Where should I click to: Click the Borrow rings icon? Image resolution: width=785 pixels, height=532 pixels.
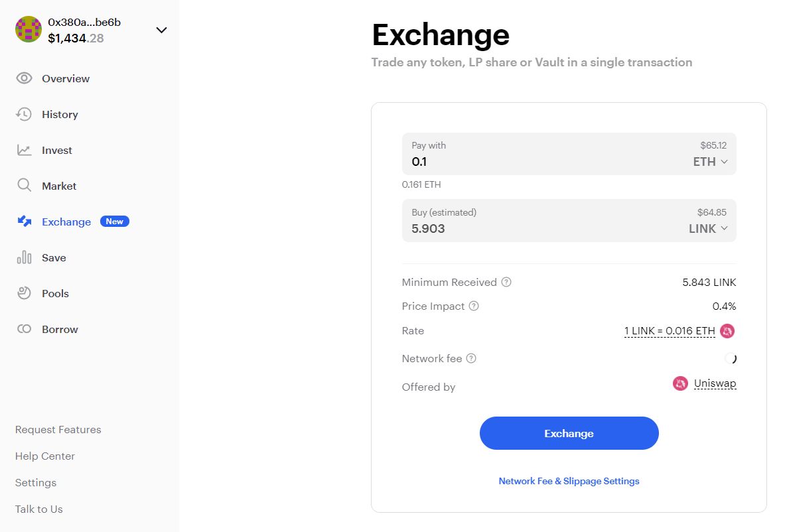[25, 329]
